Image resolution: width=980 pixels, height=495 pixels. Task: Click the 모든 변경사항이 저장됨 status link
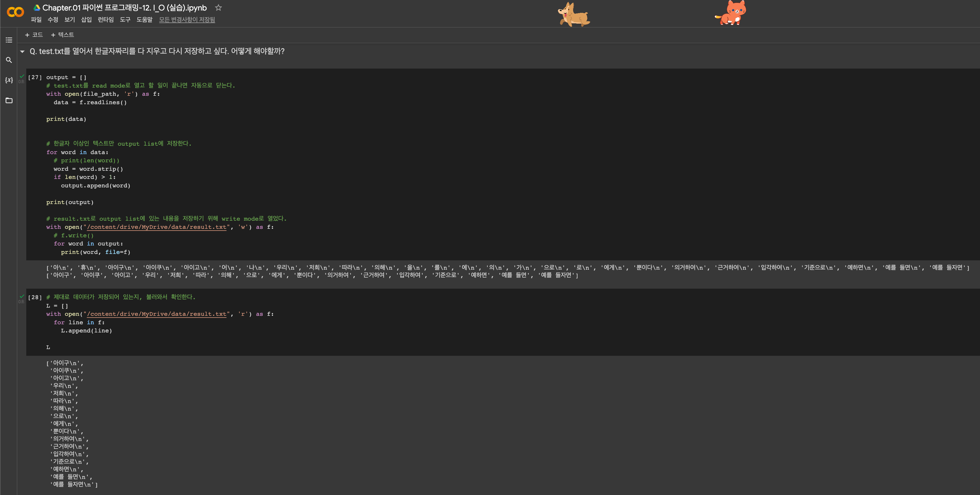(x=187, y=20)
